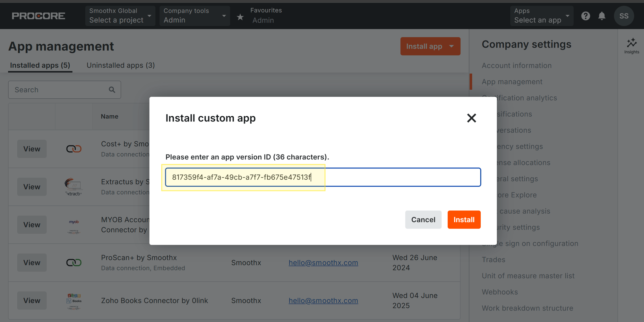Viewport: 644px width, 322px height.
Task: Click the ProScan+ app link icon
Action: [x=74, y=263]
